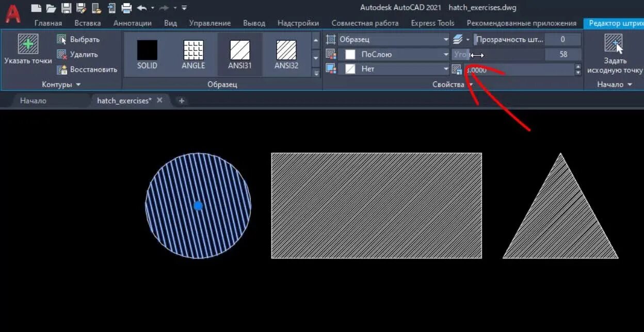Click the hatch color icon beside ПоСлою

(x=331, y=54)
